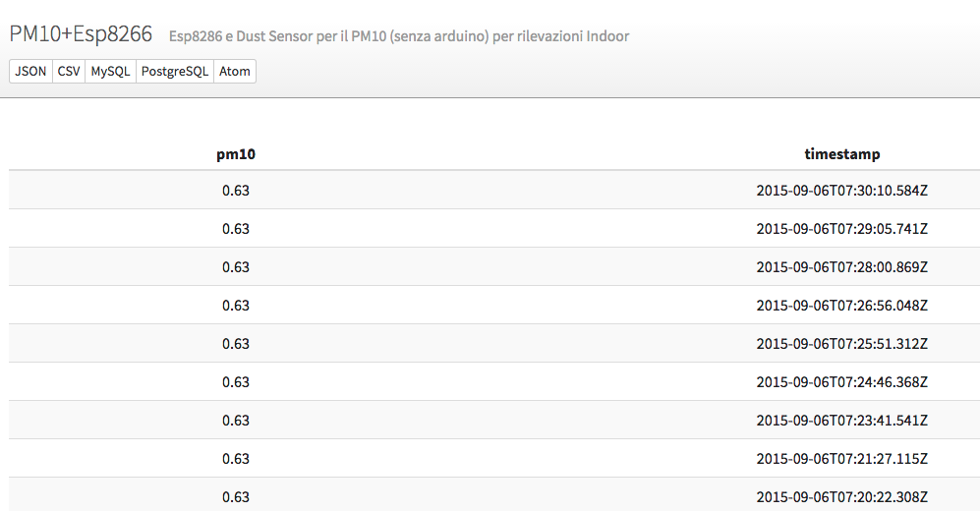The image size is (980, 511).
Task: Select timestamp 2015-09-06T07:29:05.741Z
Action: point(841,229)
